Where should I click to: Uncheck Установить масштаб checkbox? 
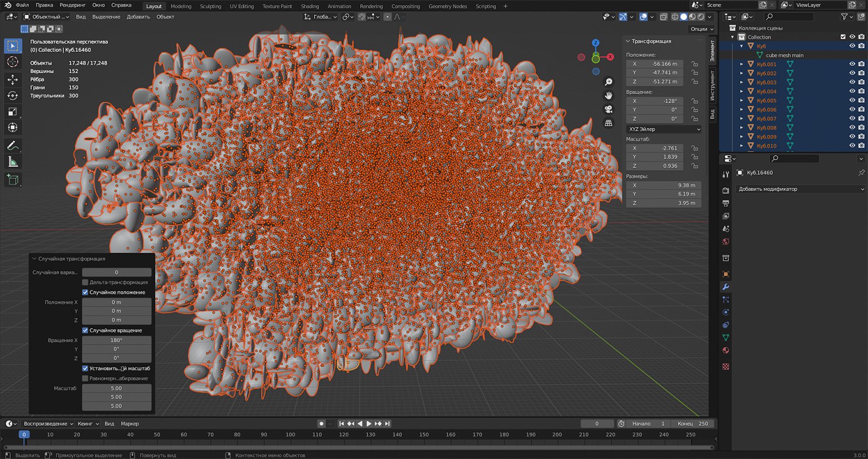pyautogui.click(x=85, y=368)
